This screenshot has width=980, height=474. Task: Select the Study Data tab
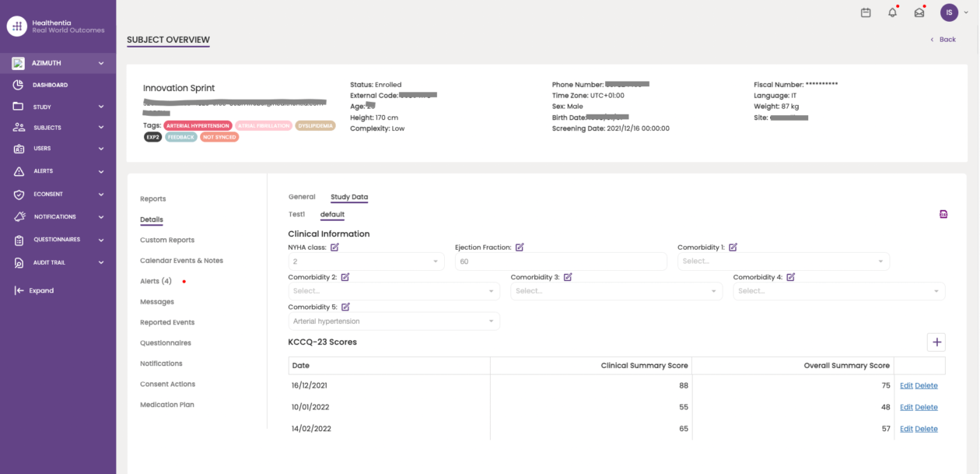pyautogui.click(x=349, y=197)
